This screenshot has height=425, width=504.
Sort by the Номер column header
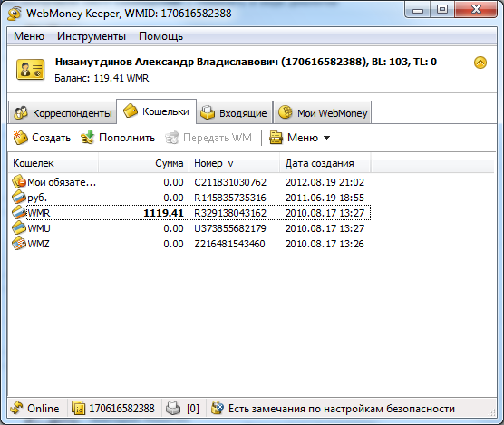coord(234,163)
